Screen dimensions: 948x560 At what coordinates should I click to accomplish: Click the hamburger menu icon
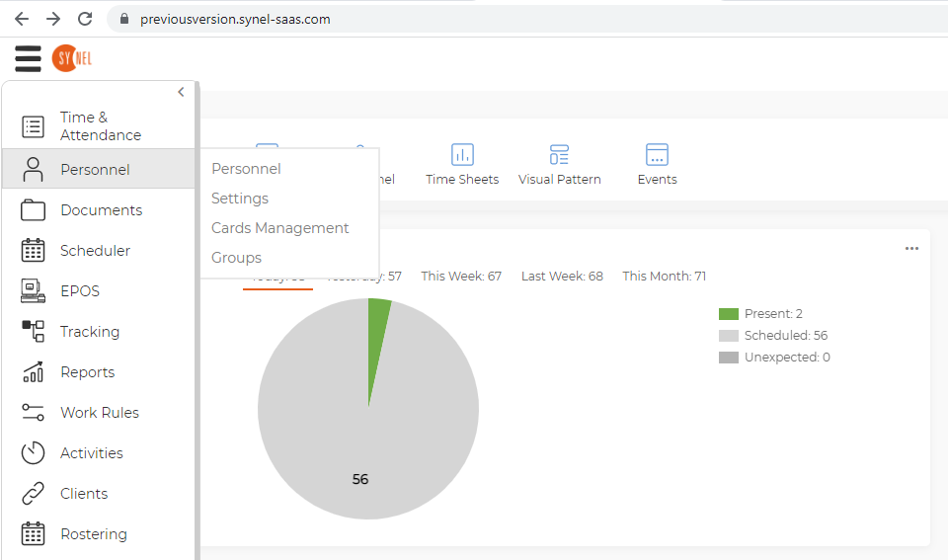[28, 58]
